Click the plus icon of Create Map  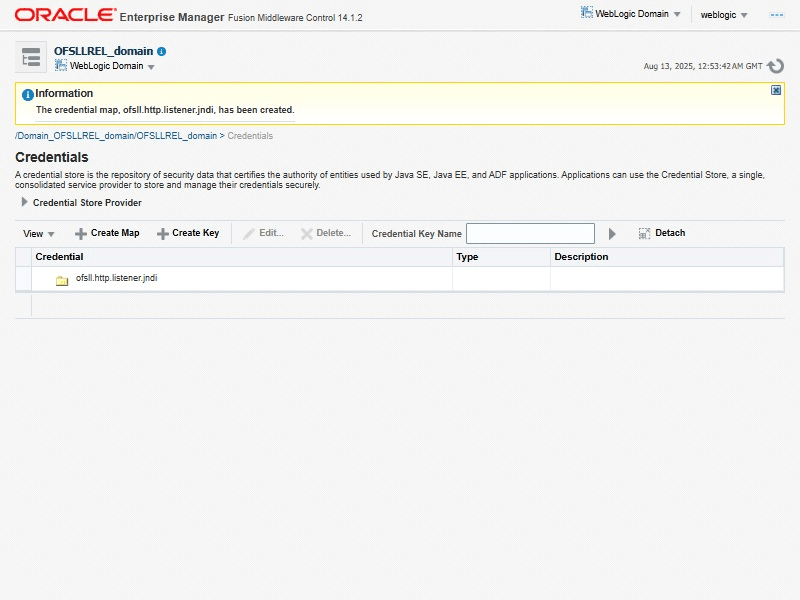point(81,234)
